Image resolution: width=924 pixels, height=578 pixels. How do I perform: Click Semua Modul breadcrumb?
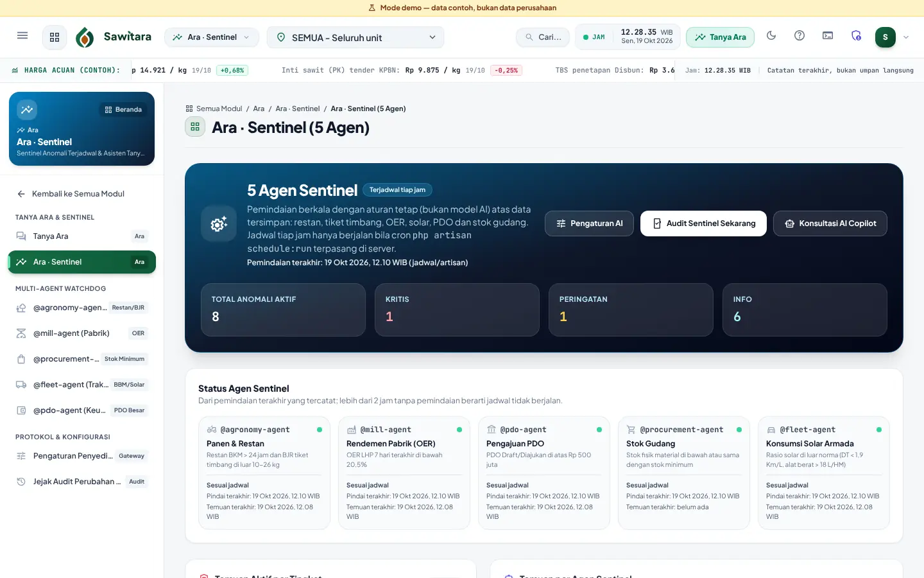point(219,109)
